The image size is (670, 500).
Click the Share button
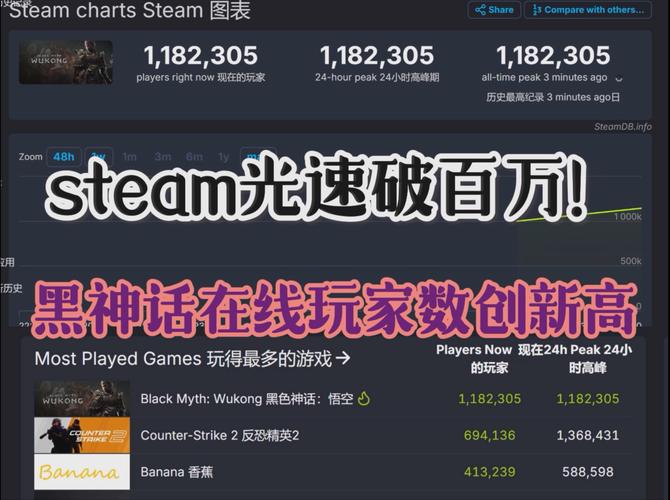494,10
